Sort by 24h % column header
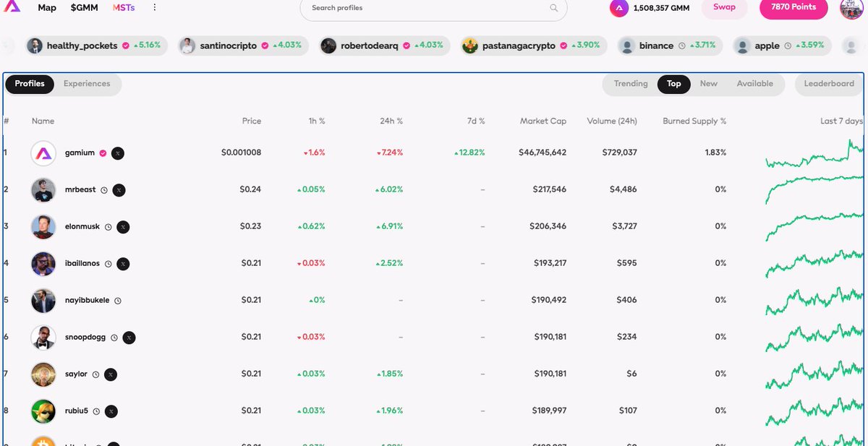Screen dimensions: 868x446 pyautogui.click(x=392, y=121)
